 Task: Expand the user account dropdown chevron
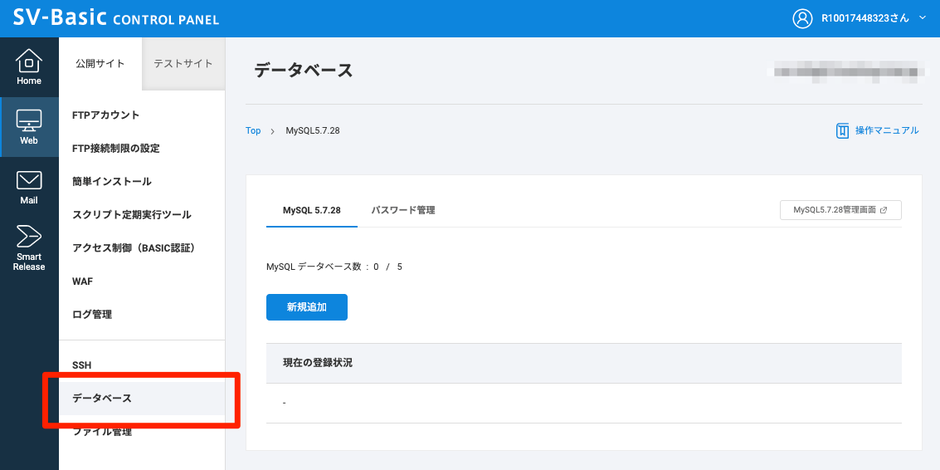[x=921, y=19]
